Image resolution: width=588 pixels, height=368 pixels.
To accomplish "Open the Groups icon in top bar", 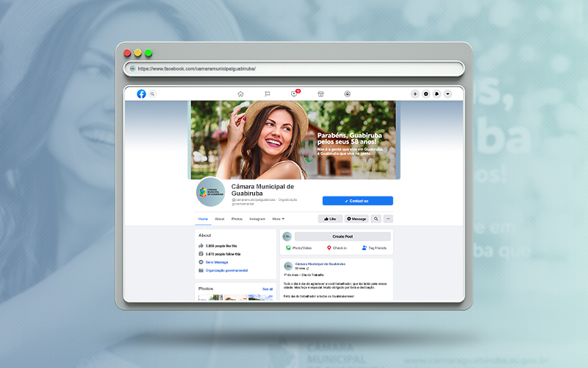I will [347, 94].
